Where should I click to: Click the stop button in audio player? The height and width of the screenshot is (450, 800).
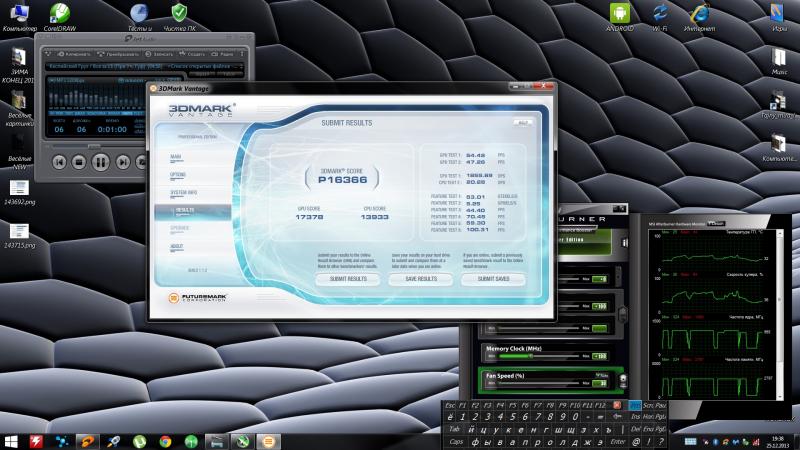79,162
